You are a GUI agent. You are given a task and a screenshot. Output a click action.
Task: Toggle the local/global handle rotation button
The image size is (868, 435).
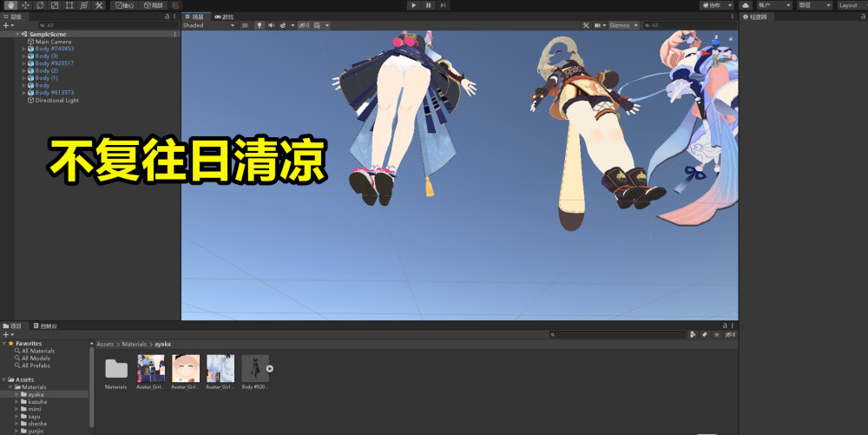[x=154, y=5]
